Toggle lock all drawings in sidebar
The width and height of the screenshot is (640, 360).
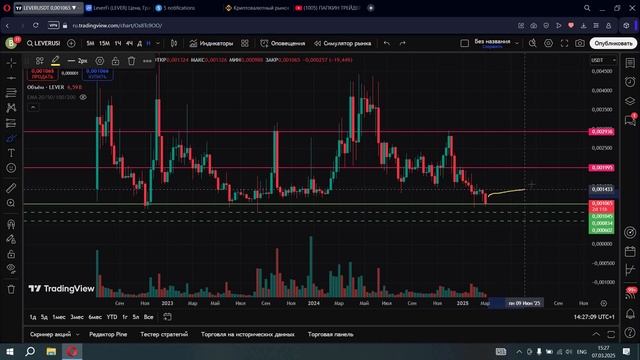pos(11,254)
